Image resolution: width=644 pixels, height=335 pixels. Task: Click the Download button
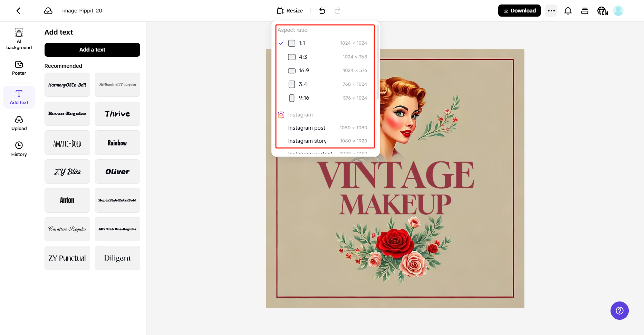coord(519,10)
